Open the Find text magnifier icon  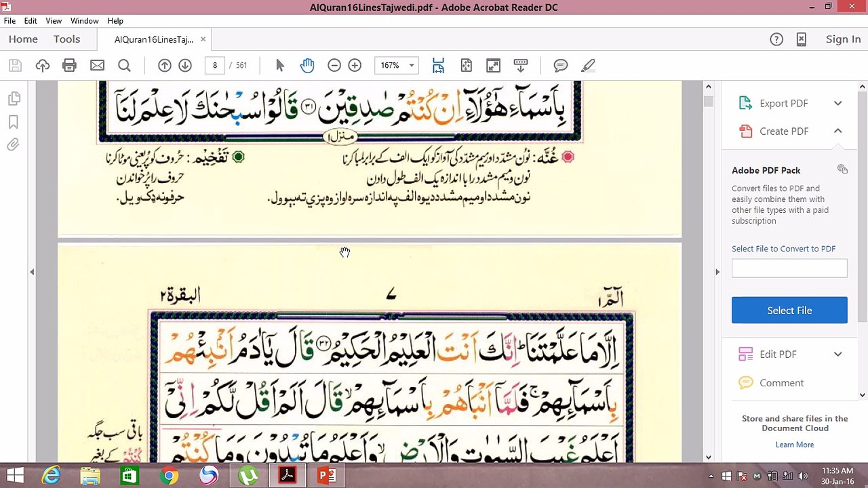124,65
